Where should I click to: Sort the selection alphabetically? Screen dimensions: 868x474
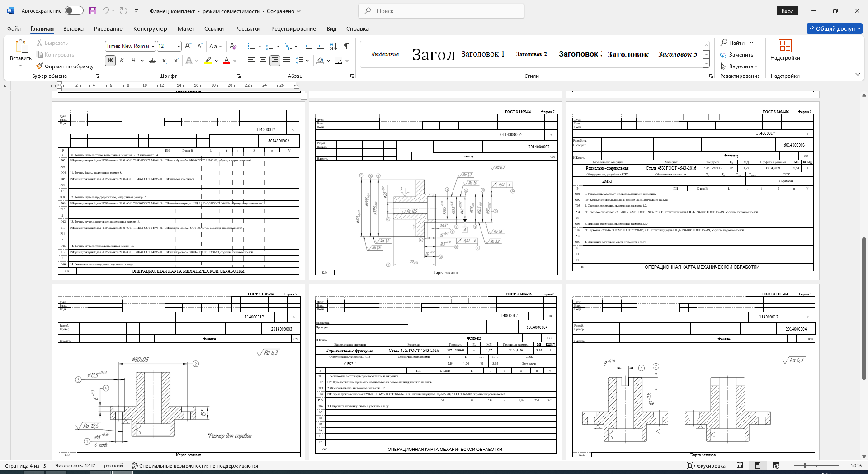(334, 46)
